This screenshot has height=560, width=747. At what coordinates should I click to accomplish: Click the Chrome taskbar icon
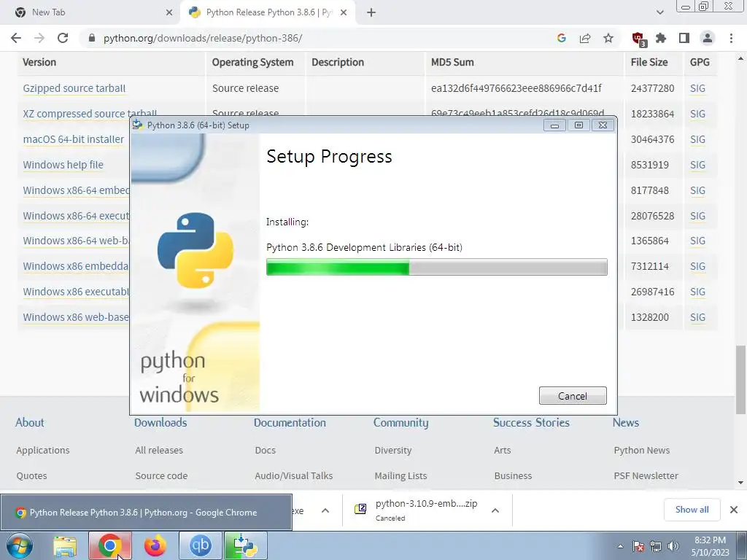pyautogui.click(x=110, y=545)
